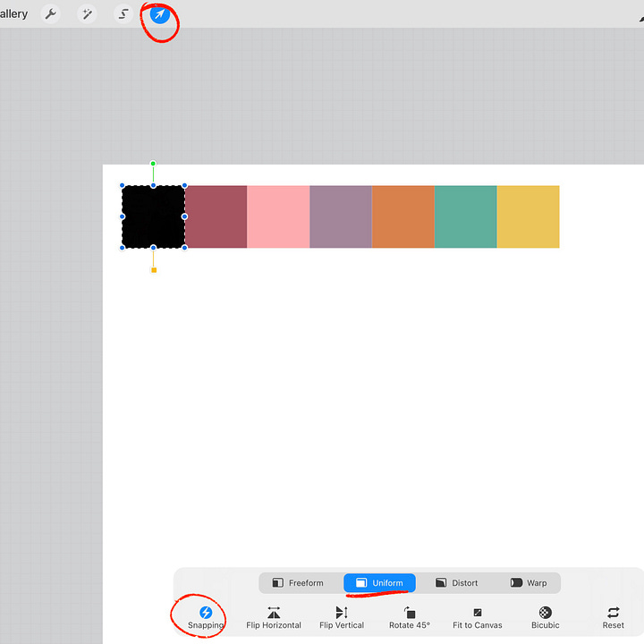
Task: Flip the selection horizontally
Action: (x=274, y=617)
